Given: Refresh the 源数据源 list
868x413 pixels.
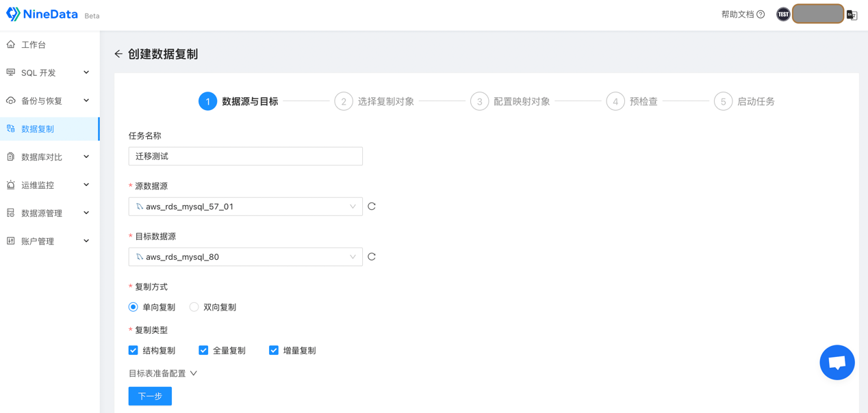Looking at the screenshot, I should tap(372, 206).
